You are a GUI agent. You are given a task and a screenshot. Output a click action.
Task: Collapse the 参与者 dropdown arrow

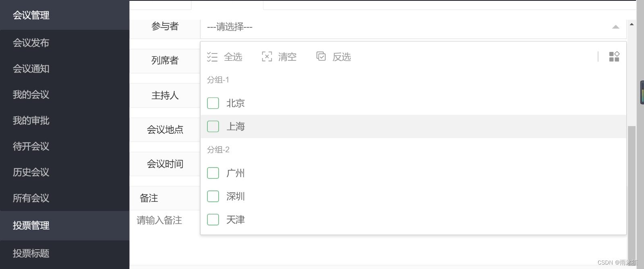coord(615,27)
